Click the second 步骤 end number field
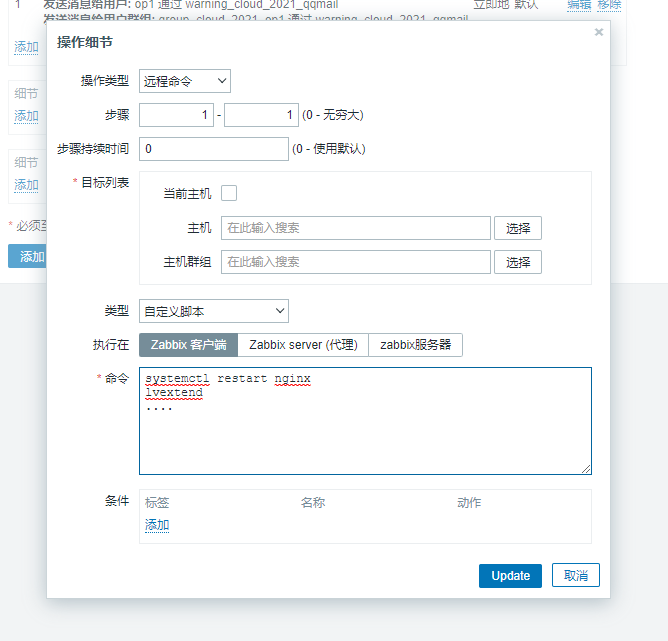The image size is (668, 641). [x=261, y=115]
